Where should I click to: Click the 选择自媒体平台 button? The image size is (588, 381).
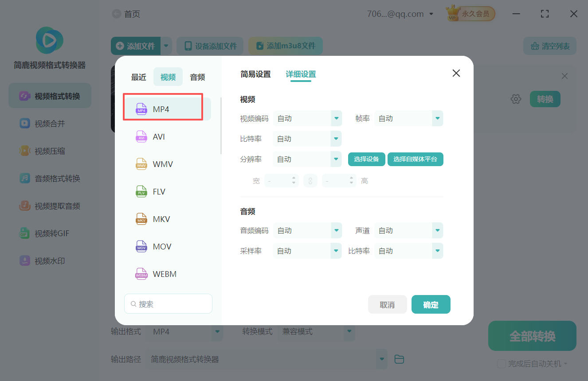415,159
